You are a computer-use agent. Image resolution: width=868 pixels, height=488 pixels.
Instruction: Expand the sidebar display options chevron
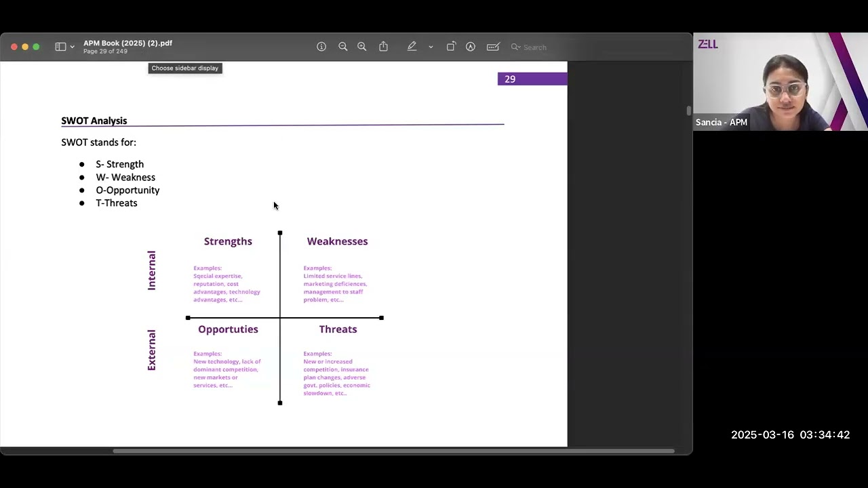[73, 47]
